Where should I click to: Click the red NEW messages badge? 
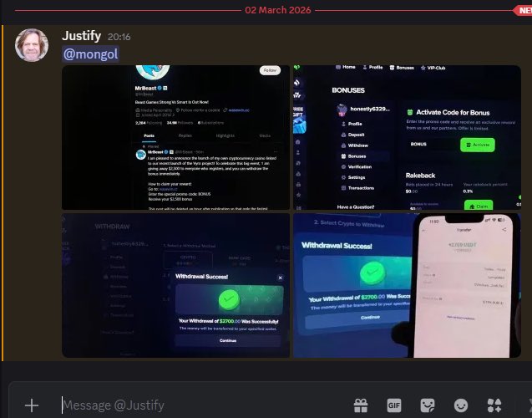(x=523, y=11)
